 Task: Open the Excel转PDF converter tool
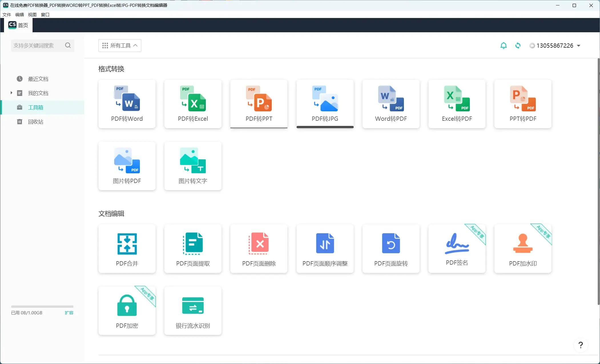point(457,104)
